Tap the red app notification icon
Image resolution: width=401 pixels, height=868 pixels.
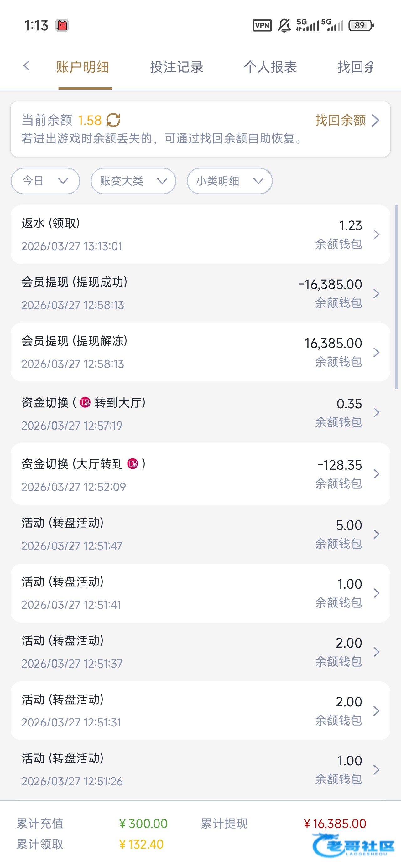[x=62, y=25]
